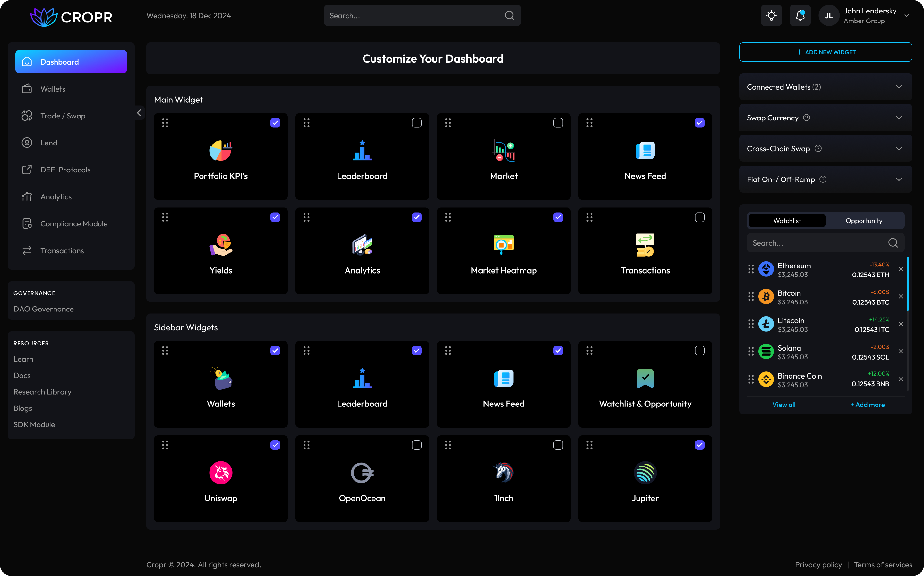Screen dimensions: 924x576
Task: Open the SDK Module resource link
Action: point(34,424)
